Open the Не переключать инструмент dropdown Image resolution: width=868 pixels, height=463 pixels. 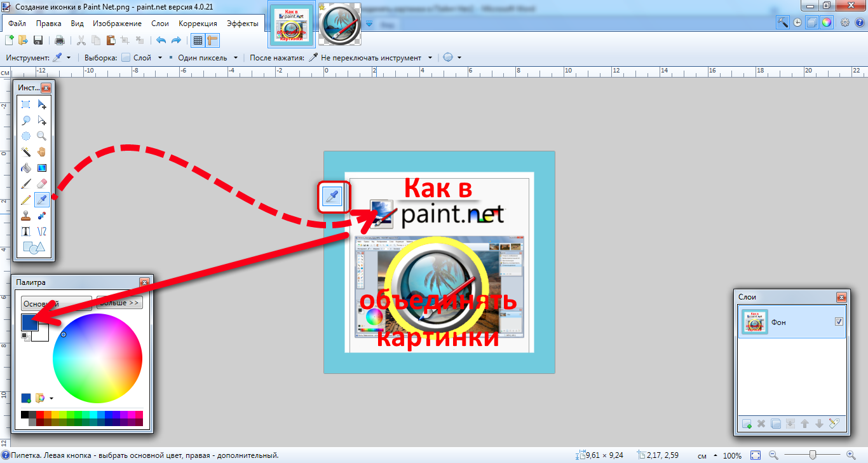[370, 57]
